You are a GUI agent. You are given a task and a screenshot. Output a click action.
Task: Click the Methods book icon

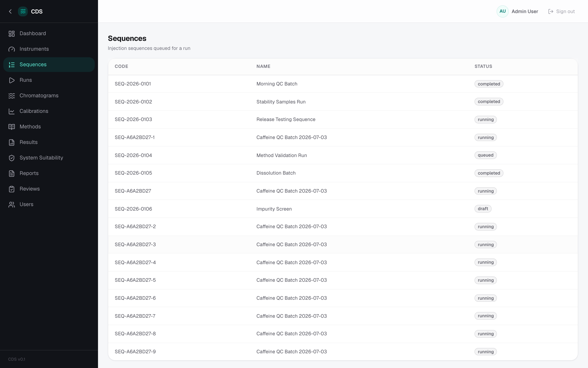coord(11,127)
